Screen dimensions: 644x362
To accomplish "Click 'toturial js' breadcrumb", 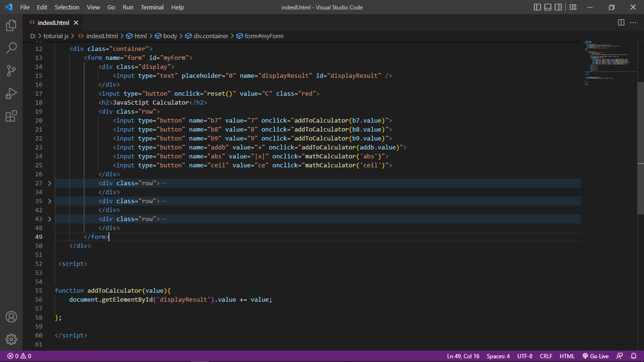I will (x=56, y=36).
